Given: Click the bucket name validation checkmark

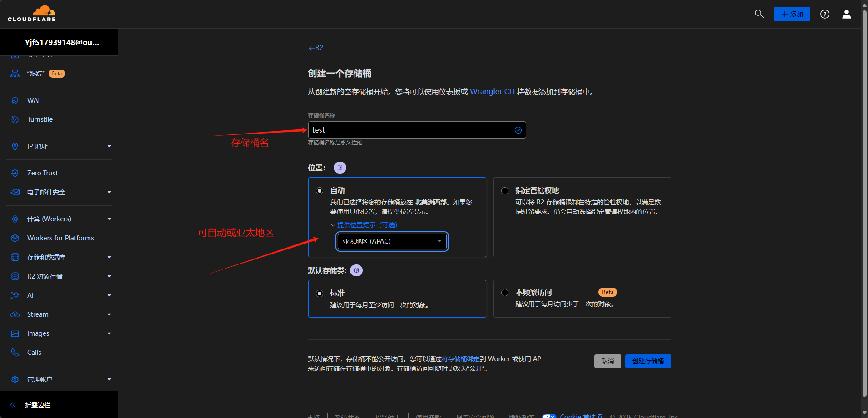Looking at the screenshot, I should click(518, 130).
